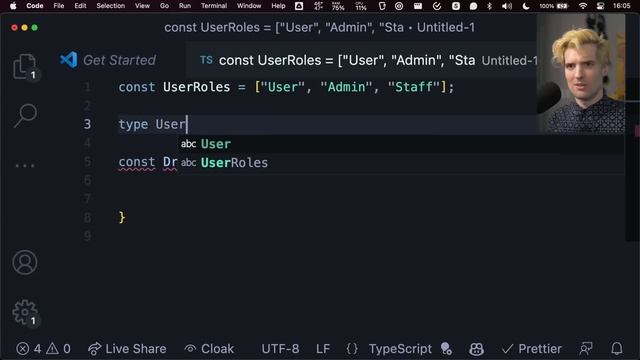Click the Bluetooth icon in menu bar

(x=489, y=6)
